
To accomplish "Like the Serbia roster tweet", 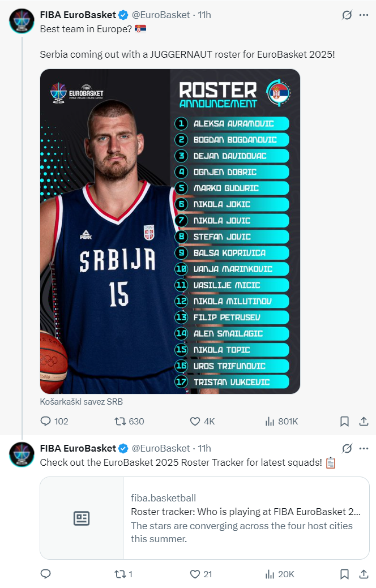I will pos(195,421).
